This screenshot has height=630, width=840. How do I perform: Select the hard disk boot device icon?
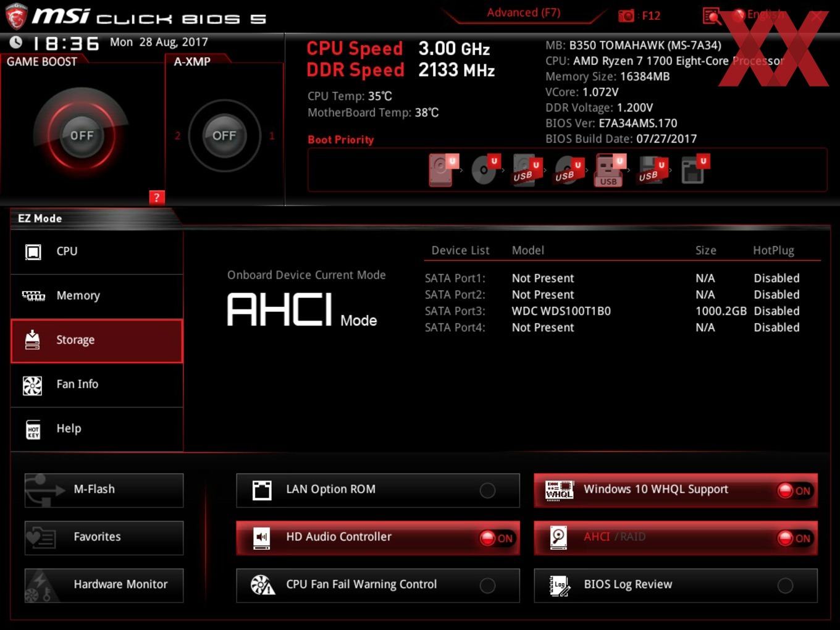point(442,170)
